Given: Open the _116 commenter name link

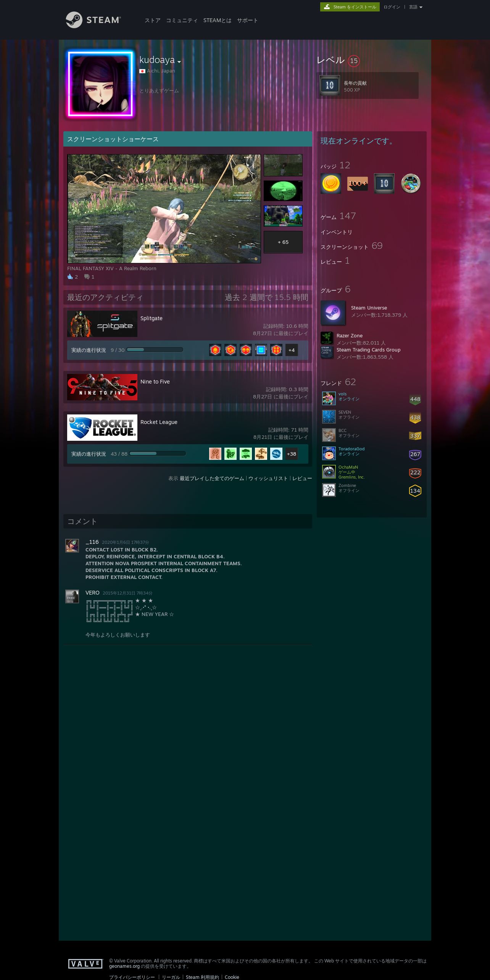Looking at the screenshot, I should pos(92,542).
